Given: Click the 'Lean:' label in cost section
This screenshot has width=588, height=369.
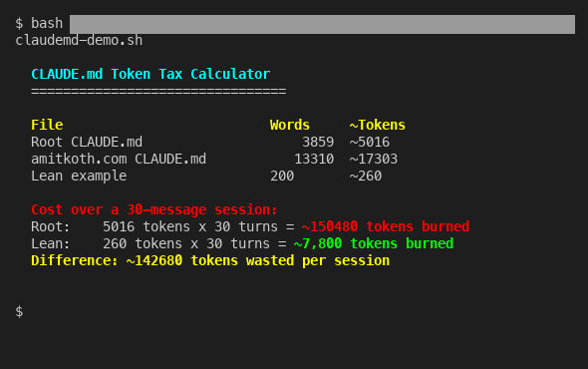Looking at the screenshot, I should [x=51, y=243].
